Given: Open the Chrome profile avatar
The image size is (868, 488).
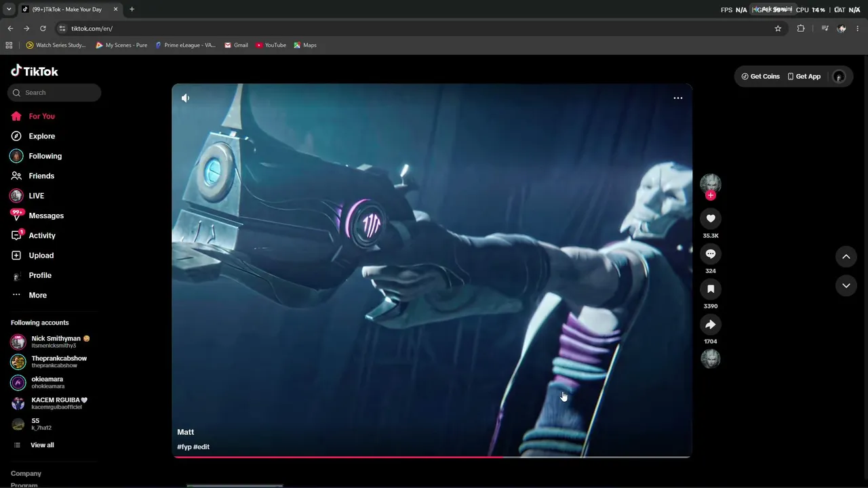Looking at the screenshot, I should coord(842,28).
